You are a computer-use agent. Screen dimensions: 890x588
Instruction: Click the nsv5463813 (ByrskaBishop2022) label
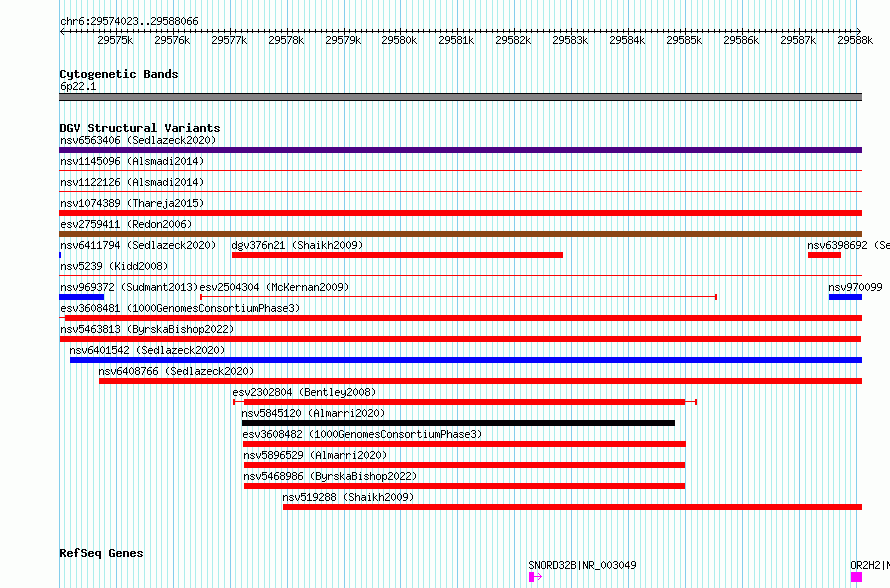(147, 329)
